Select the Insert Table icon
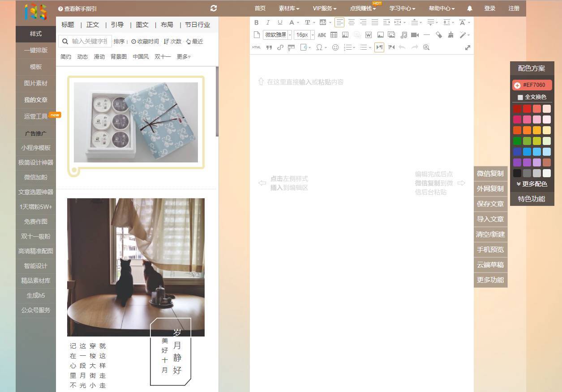 pos(335,34)
